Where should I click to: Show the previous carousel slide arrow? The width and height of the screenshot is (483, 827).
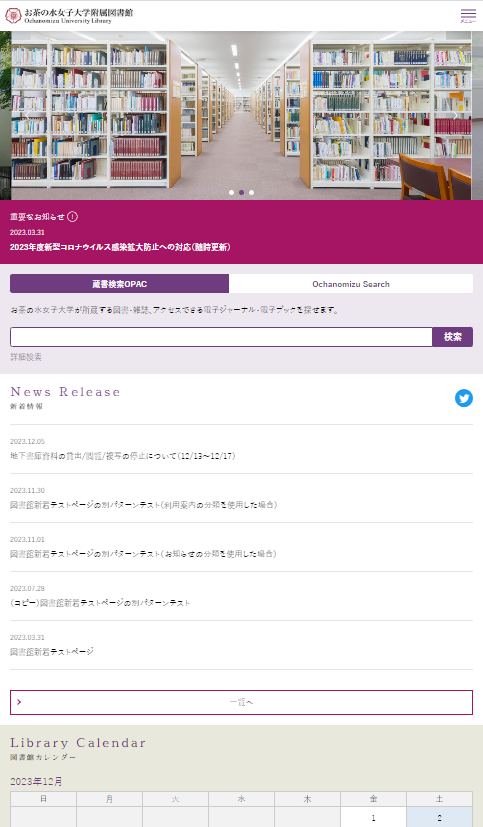coord(28,116)
